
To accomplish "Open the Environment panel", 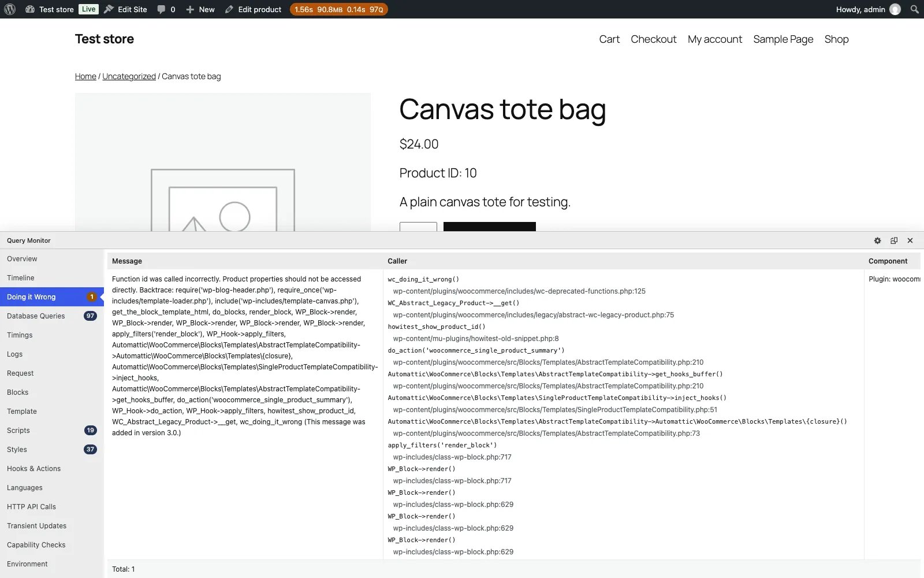I will [52, 564].
